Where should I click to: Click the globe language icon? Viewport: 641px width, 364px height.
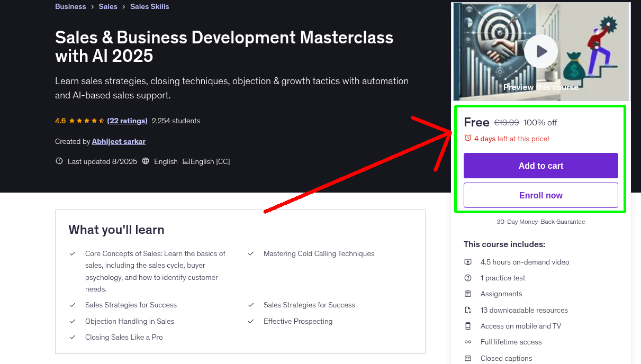coord(146,161)
